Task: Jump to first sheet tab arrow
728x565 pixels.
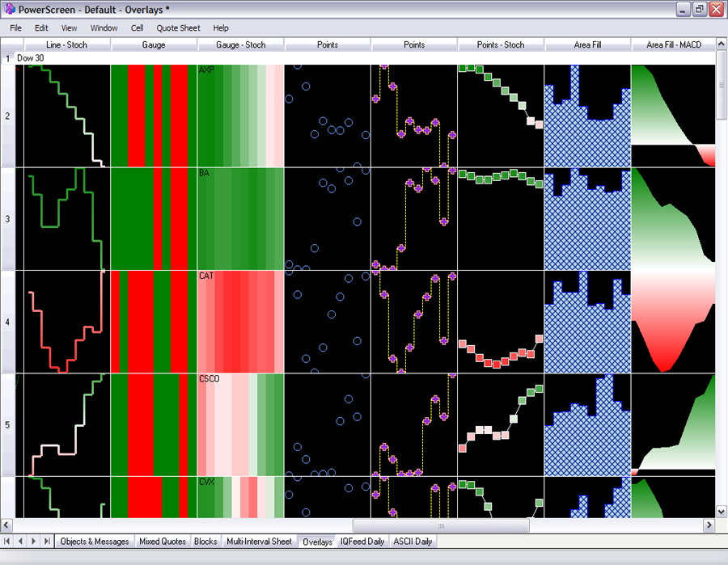Action: [8, 541]
